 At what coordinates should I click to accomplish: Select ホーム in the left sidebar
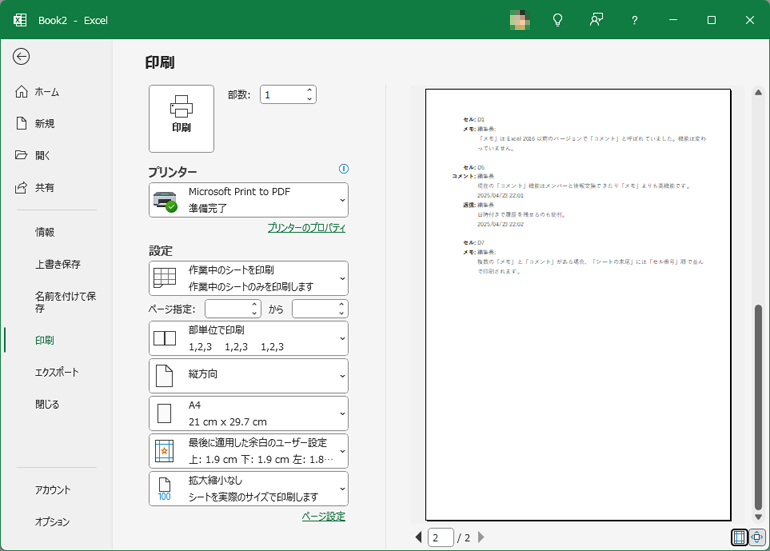[47, 92]
